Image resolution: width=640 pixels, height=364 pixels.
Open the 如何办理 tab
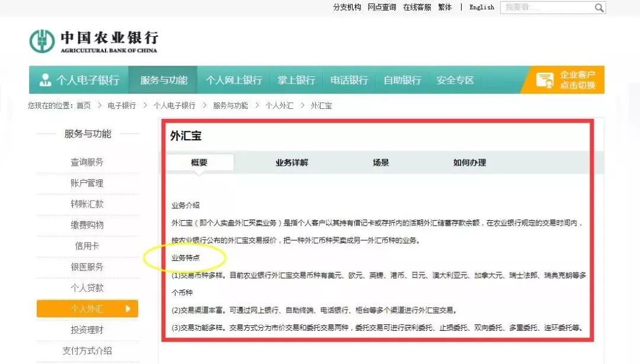tap(469, 163)
